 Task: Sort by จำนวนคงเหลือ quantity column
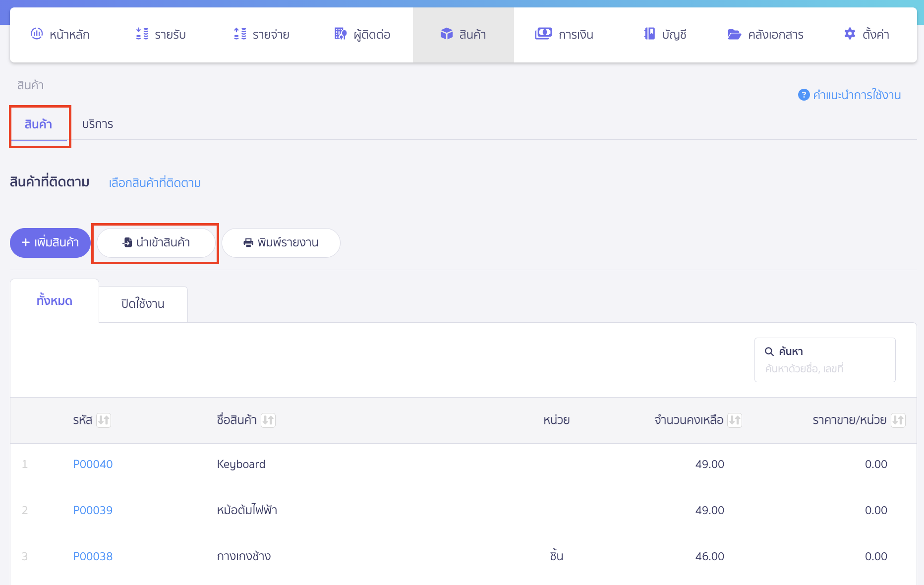coord(735,420)
